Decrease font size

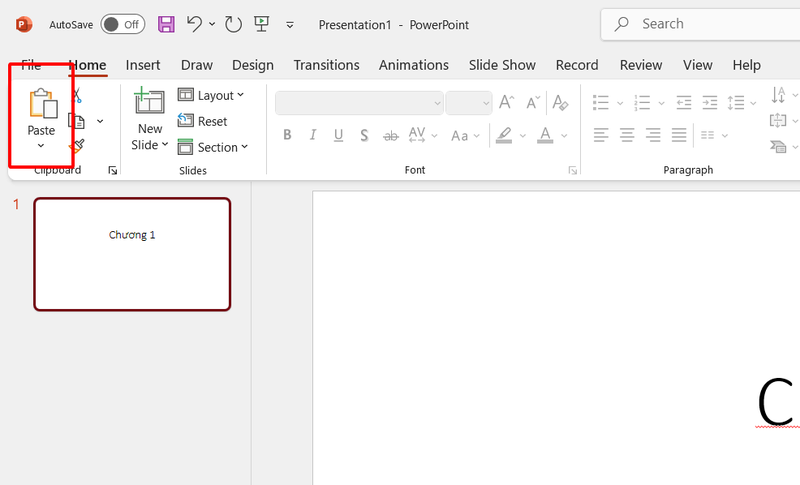coord(533,103)
